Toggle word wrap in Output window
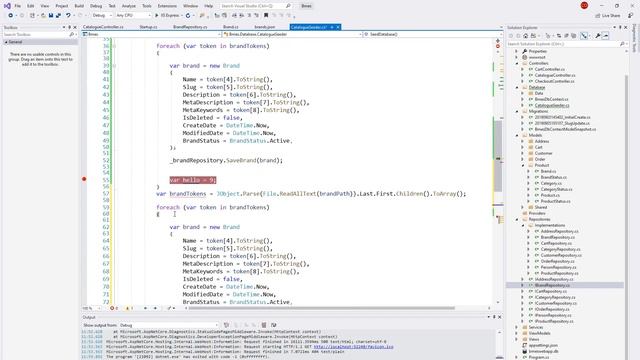Screen dimensions: 640x360 (273, 325)
